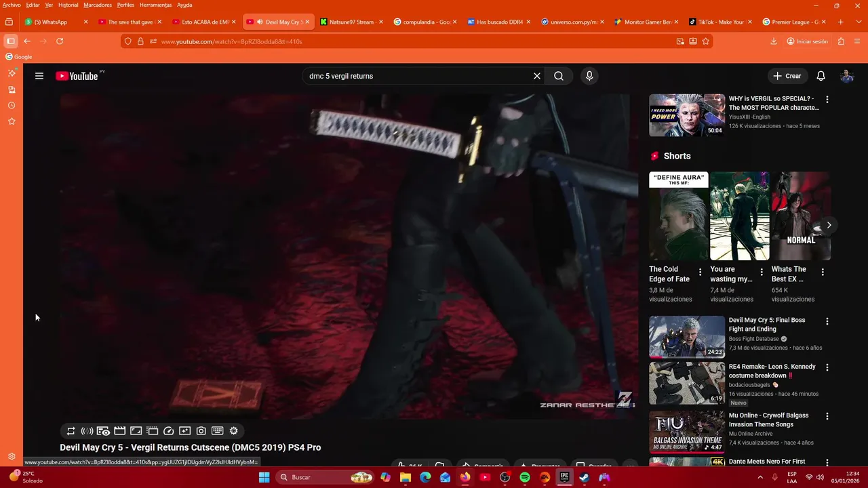
Task: Open options for WHY is VERGIL so SPECIAL
Action: (827, 100)
